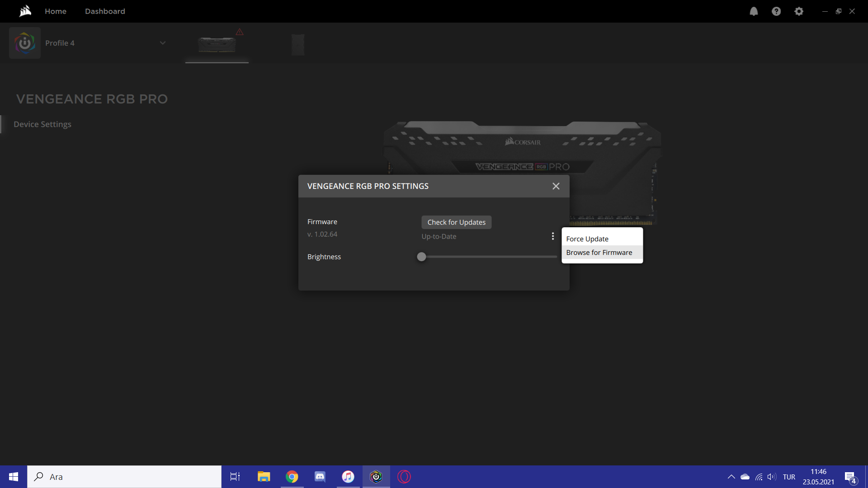Click the Profile 4 iCUE icon
Screen dimensions: 868x488
coord(25,43)
